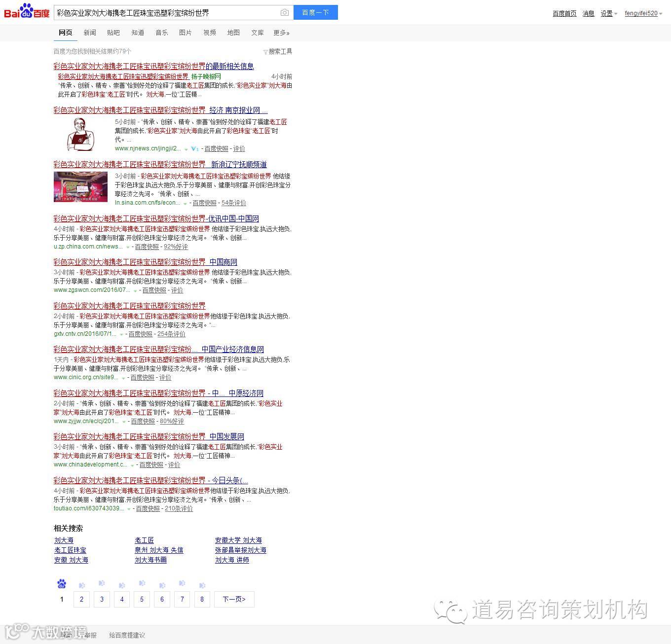Screen dimensions: 671x644
Task: Switch to the 图片 tab
Action: coord(186,33)
